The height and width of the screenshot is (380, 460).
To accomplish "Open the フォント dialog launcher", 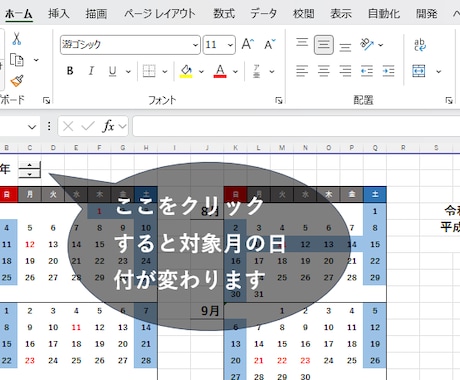I will coord(279,100).
